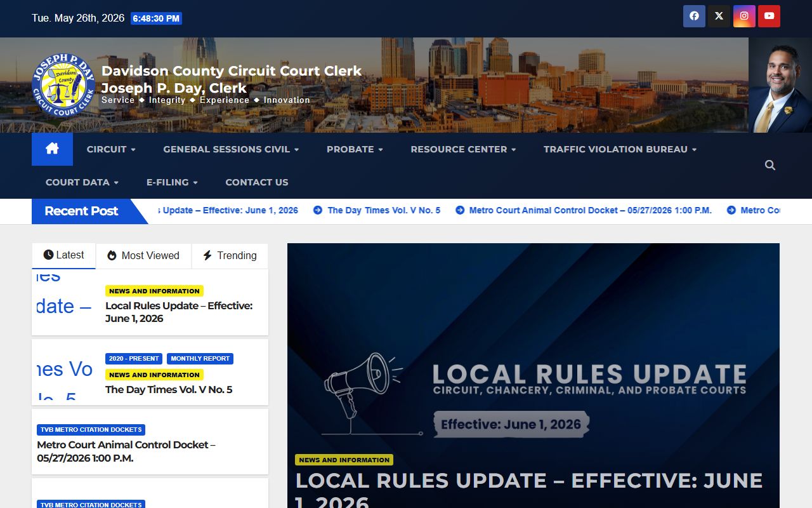Switch to the Most Viewed tab
The height and width of the screenshot is (508, 812).
(x=143, y=255)
